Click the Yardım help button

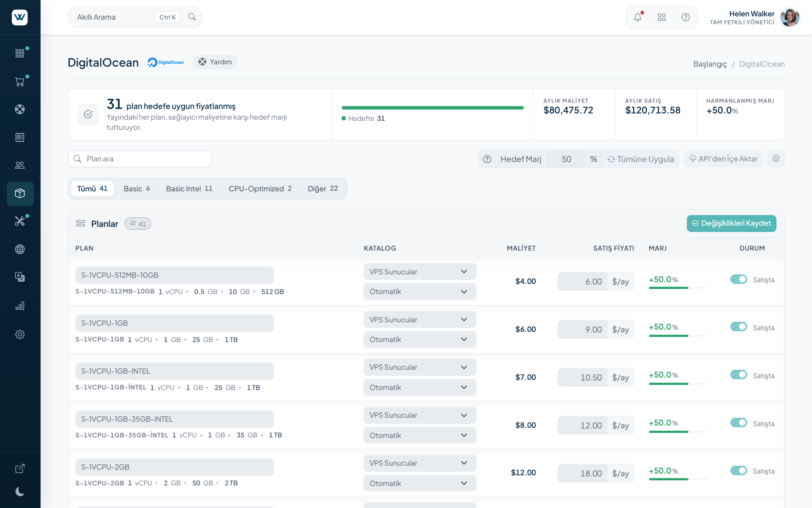(x=215, y=62)
